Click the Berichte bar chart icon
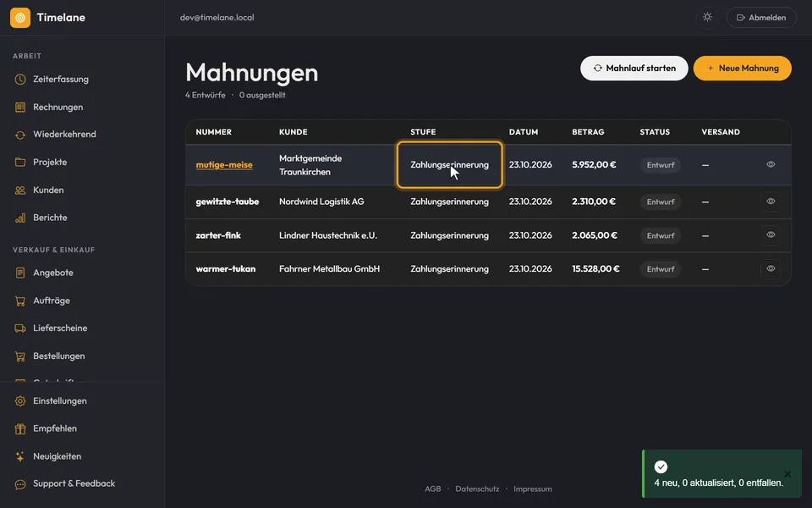 pos(20,218)
